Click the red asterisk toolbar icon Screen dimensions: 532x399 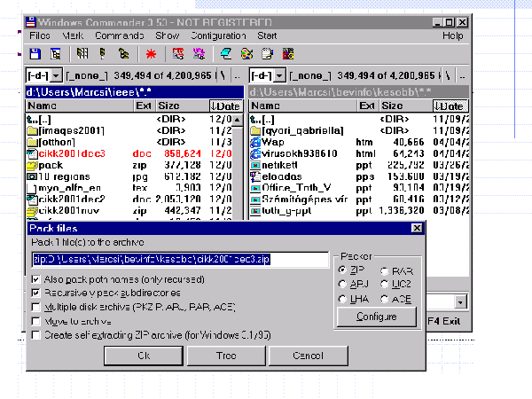pyautogui.click(x=150, y=54)
